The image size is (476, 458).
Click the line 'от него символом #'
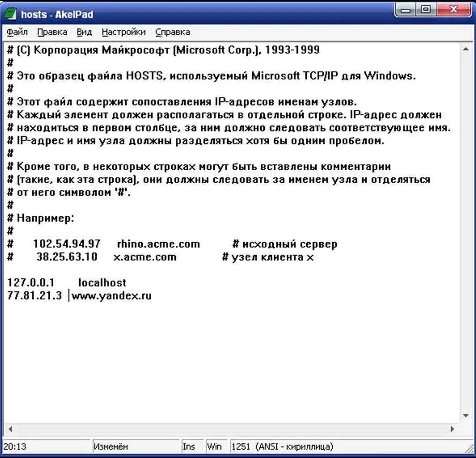(69, 193)
